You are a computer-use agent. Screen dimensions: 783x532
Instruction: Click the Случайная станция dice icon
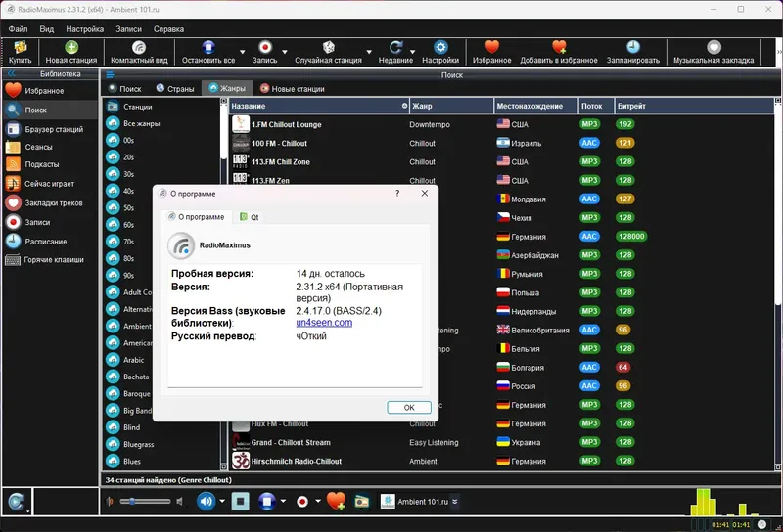328,47
